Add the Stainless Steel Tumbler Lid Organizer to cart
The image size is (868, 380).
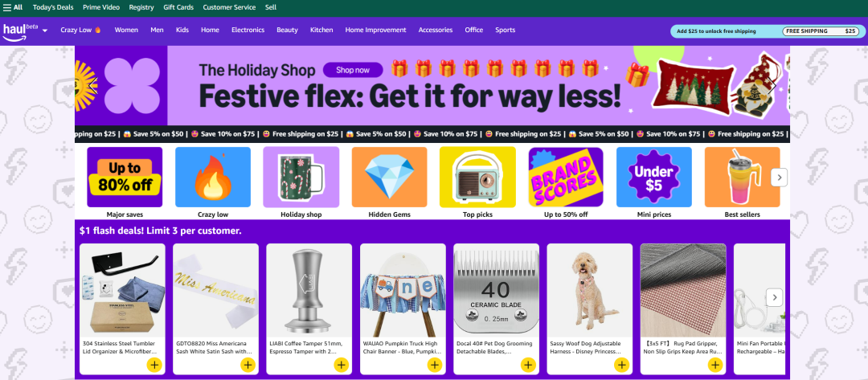point(154,365)
